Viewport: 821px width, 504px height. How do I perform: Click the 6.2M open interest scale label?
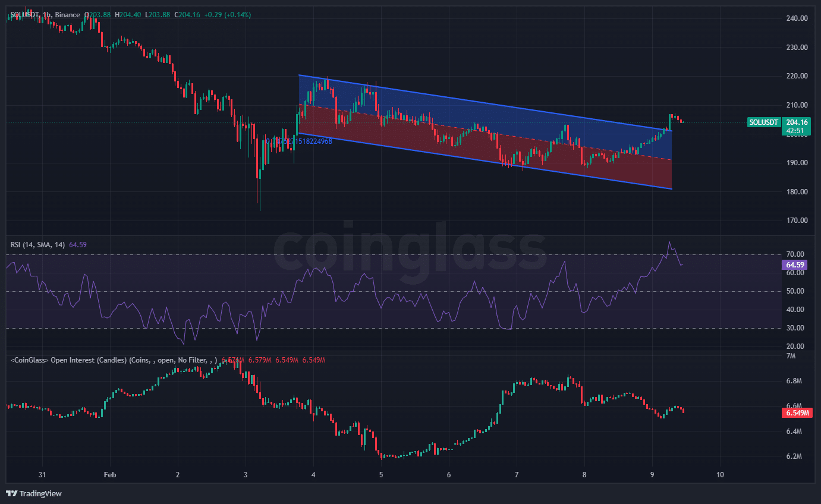[x=794, y=457]
